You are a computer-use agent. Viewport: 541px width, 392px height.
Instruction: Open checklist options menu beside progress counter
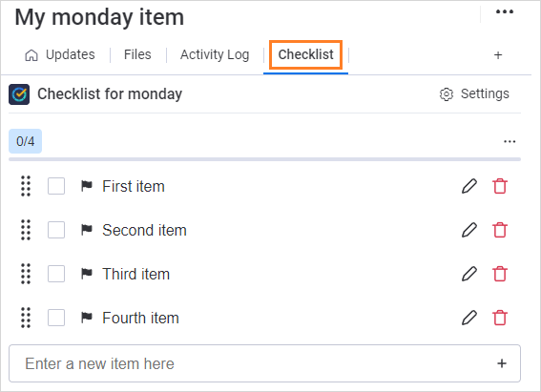pos(510,142)
